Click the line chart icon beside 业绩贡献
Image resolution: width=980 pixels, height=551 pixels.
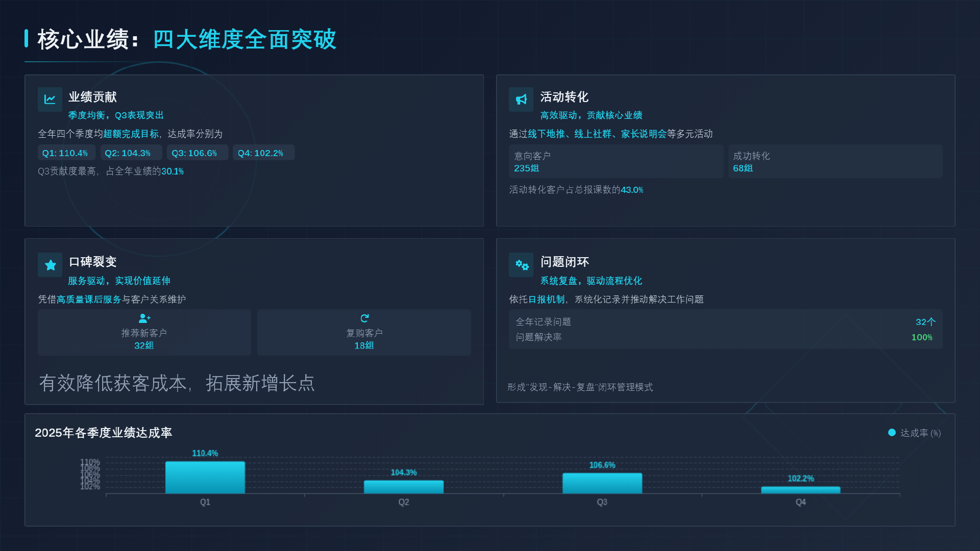(50, 99)
